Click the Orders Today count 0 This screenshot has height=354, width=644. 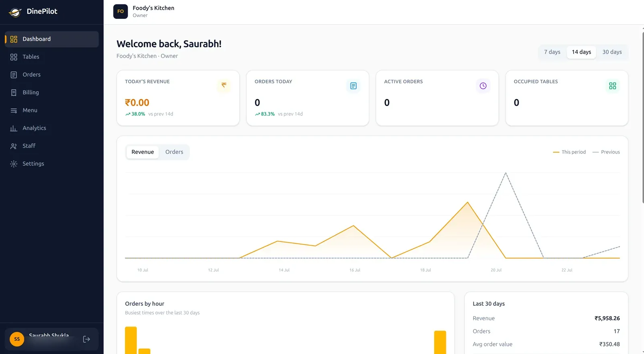coord(257,103)
